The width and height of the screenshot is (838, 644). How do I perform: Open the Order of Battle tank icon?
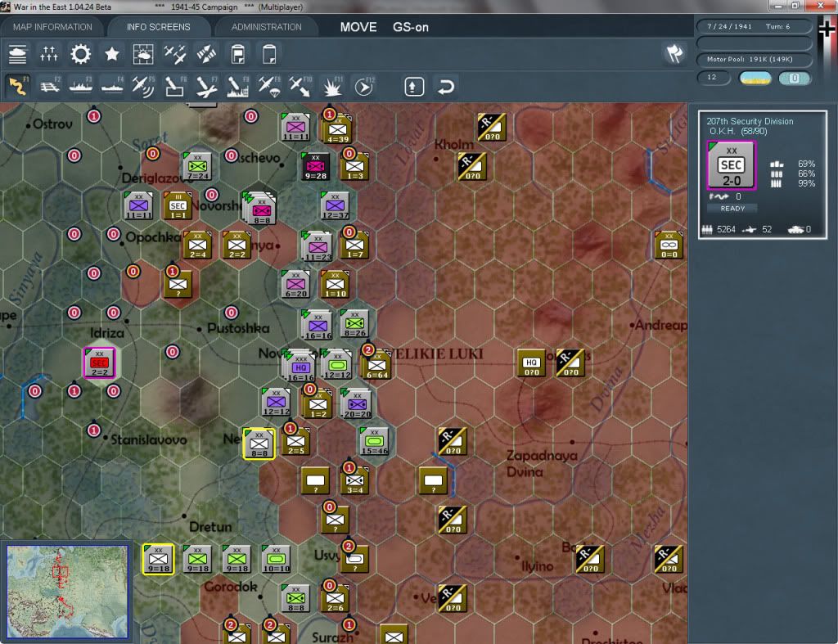[x=18, y=54]
